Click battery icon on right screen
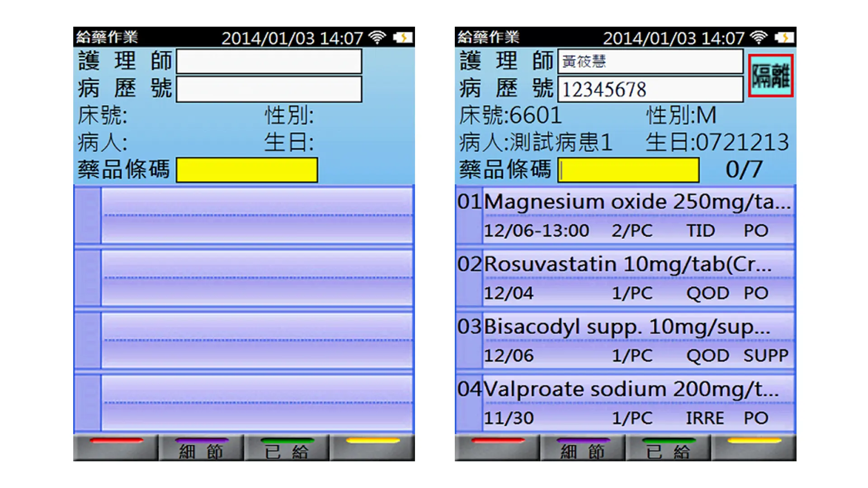 [784, 38]
